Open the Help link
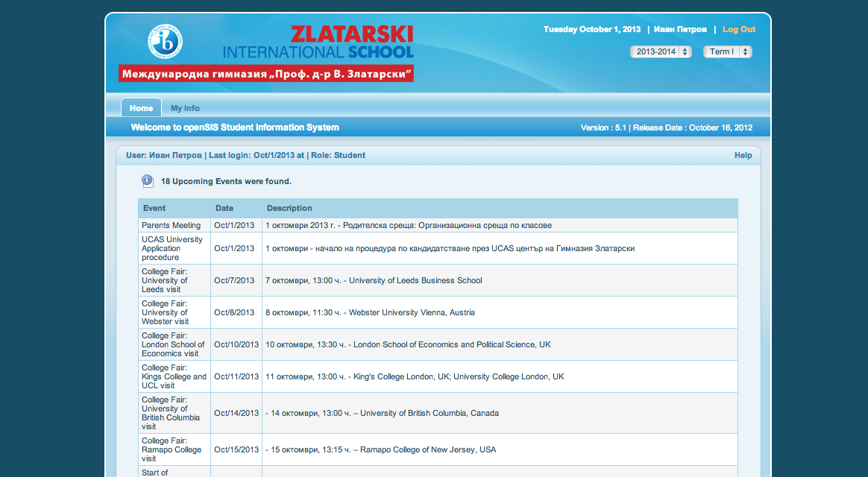The image size is (868, 477). click(x=743, y=155)
